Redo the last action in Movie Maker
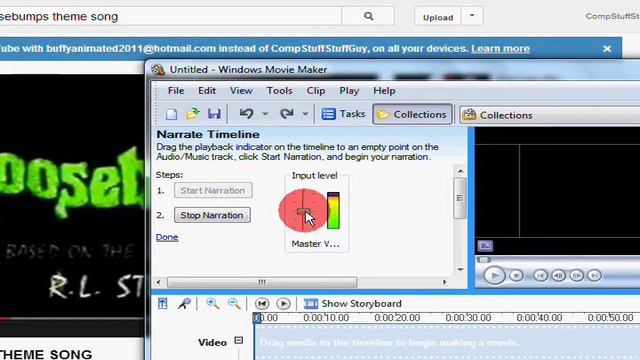Viewport: 640px width, 360px height. point(287,114)
